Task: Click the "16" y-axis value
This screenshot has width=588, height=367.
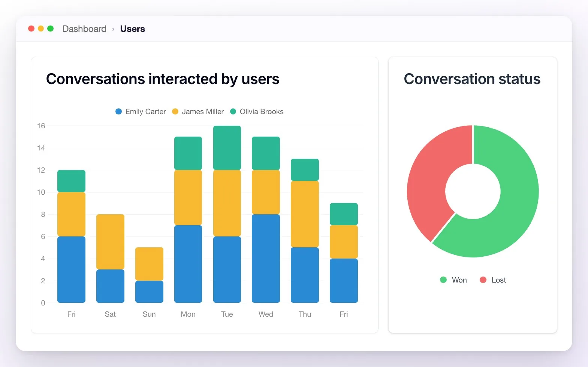Action: (x=41, y=126)
